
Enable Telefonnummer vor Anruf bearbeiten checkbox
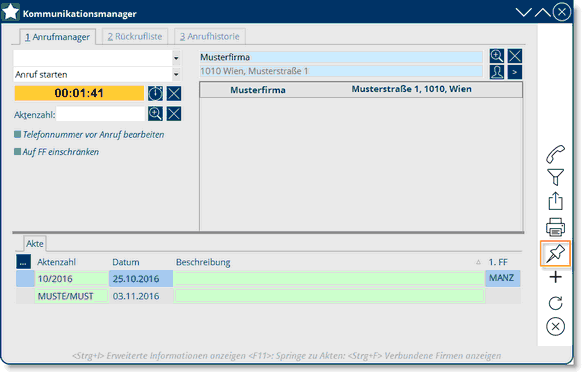(17, 134)
